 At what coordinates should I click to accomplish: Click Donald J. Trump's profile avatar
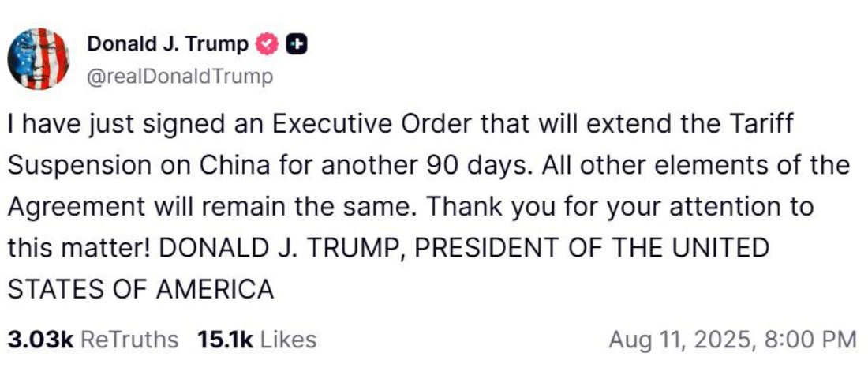click(39, 59)
